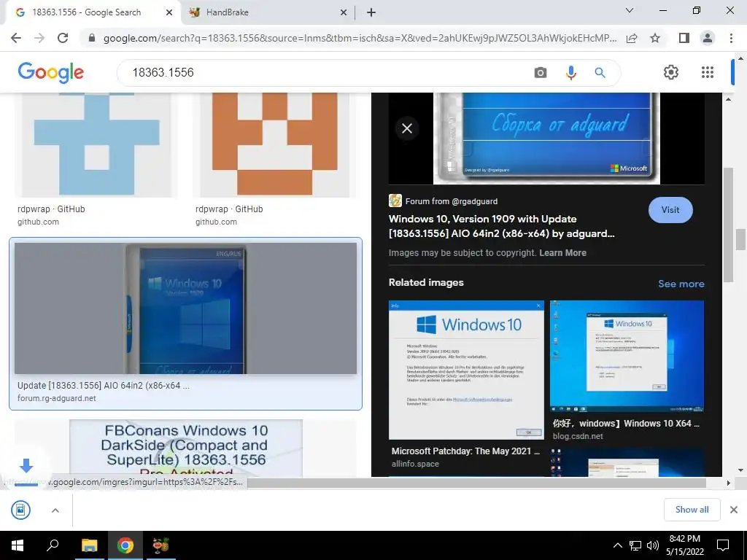Image resolution: width=747 pixels, height=560 pixels.
Task: Click the rgadguard forum favicon
Action: (x=395, y=201)
